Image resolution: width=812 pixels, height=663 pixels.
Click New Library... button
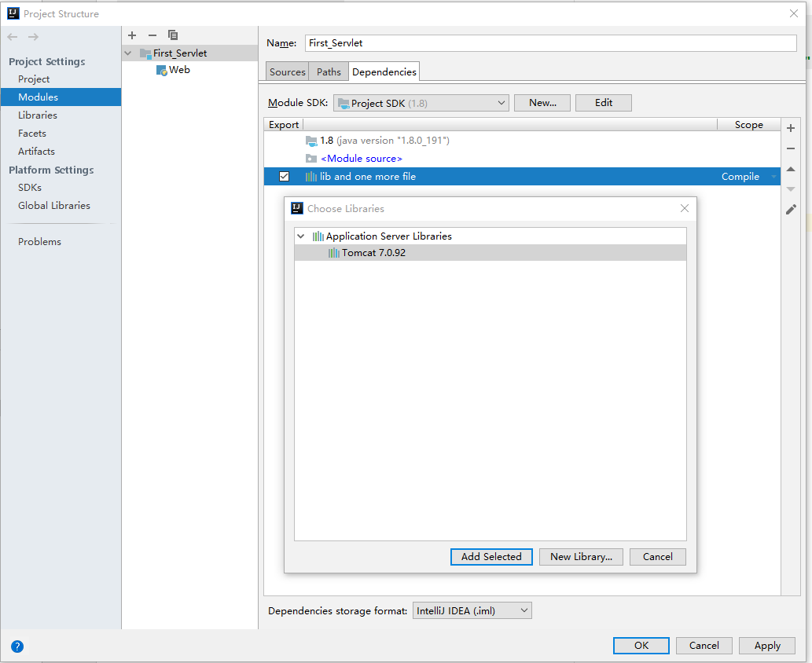point(581,557)
